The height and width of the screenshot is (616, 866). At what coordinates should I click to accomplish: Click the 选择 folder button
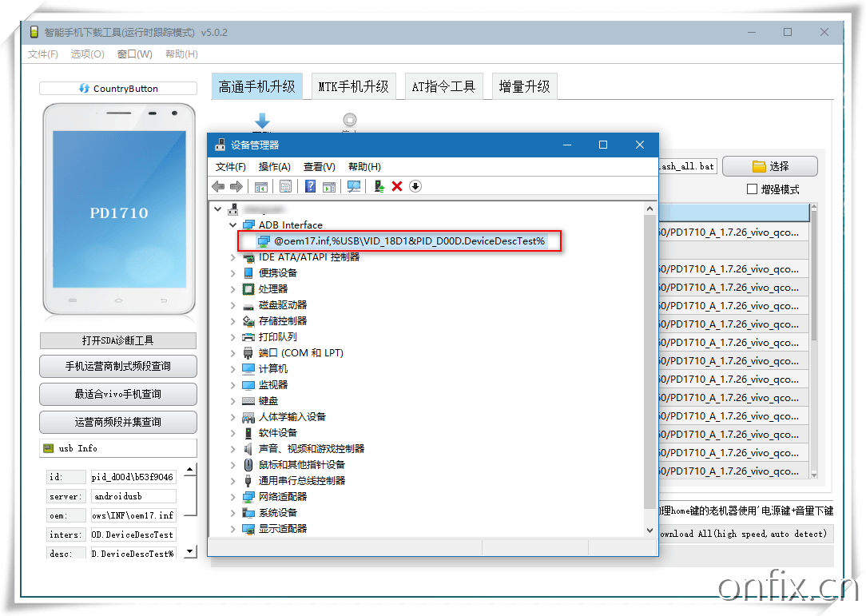click(x=769, y=166)
